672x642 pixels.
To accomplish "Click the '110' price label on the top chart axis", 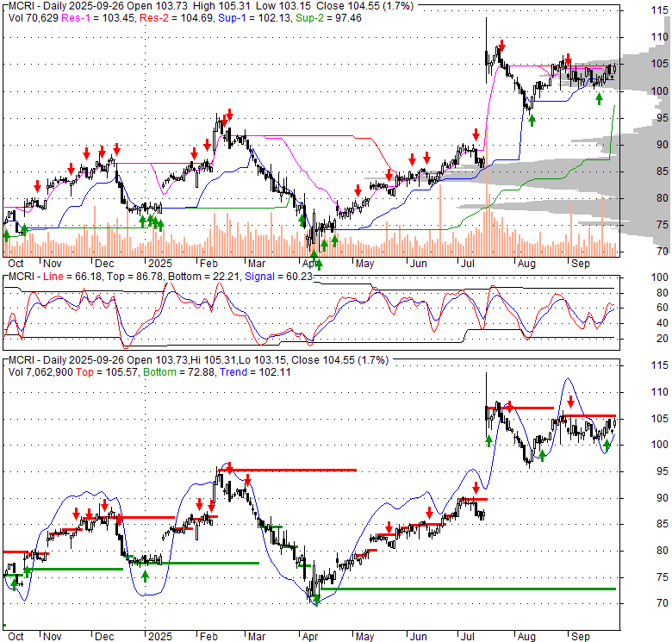I will coord(660,37).
